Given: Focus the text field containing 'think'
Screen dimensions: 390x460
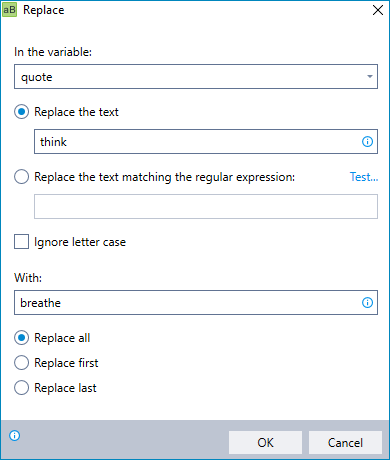Looking at the screenshot, I should click(206, 142).
